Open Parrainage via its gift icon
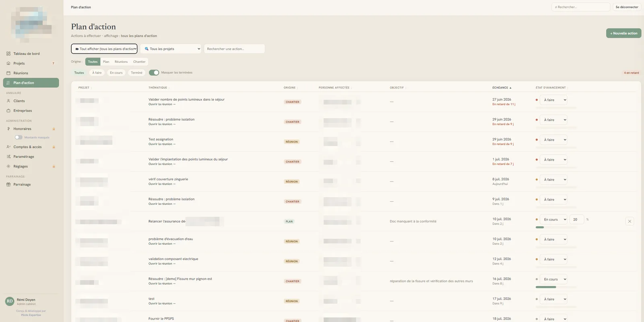Screen dimensions: 644x322 [x=8, y=184]
